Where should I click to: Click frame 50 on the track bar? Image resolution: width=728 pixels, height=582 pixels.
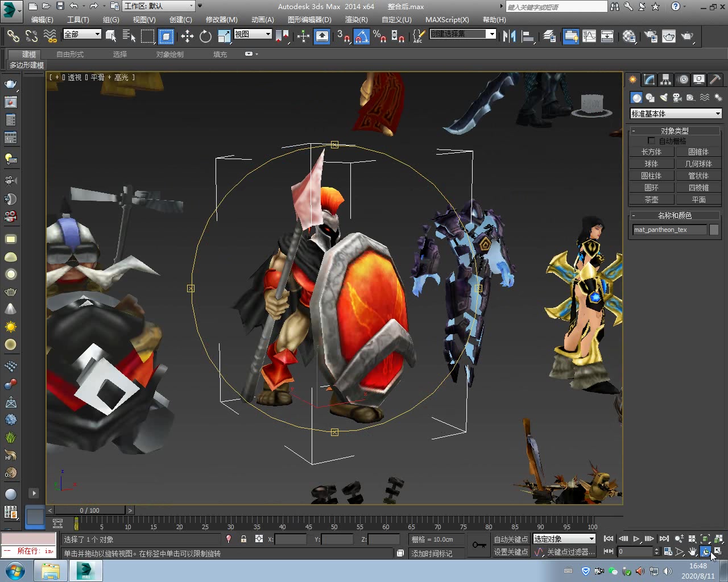point(334,527)
